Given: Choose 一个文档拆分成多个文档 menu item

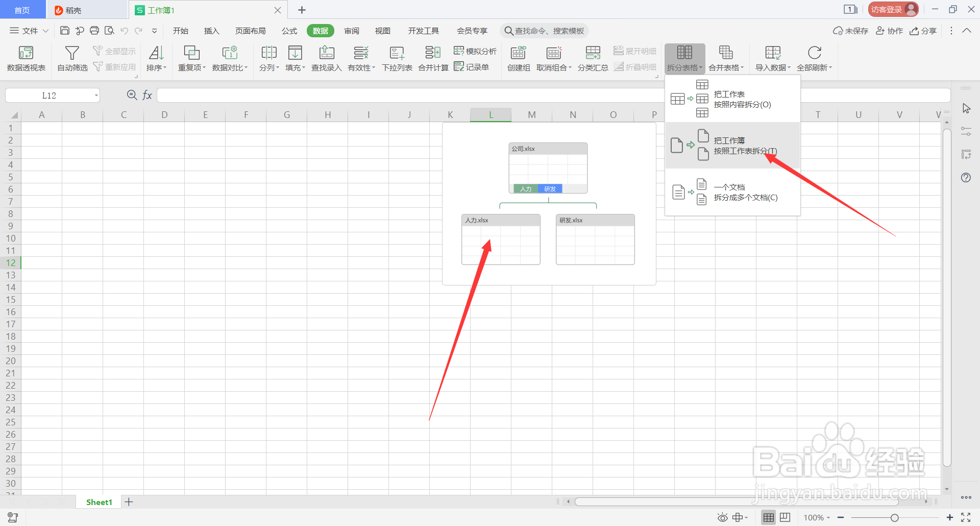Looking at the screenshot, I should pos(732,192).
